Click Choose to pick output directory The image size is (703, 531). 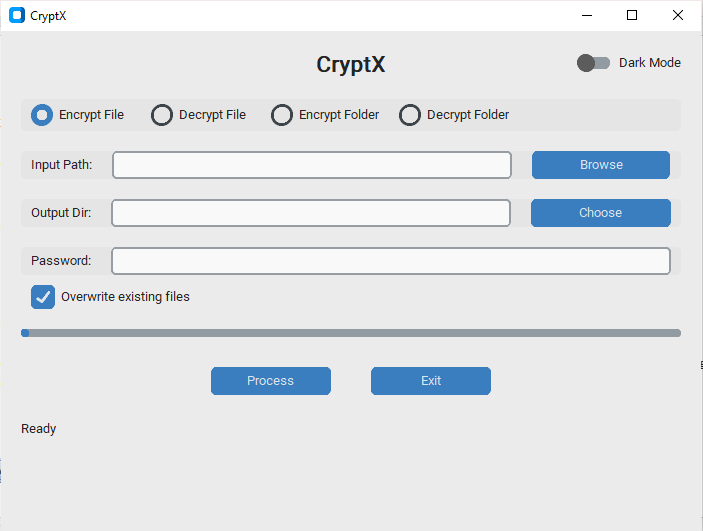click(x=601, y=213)
